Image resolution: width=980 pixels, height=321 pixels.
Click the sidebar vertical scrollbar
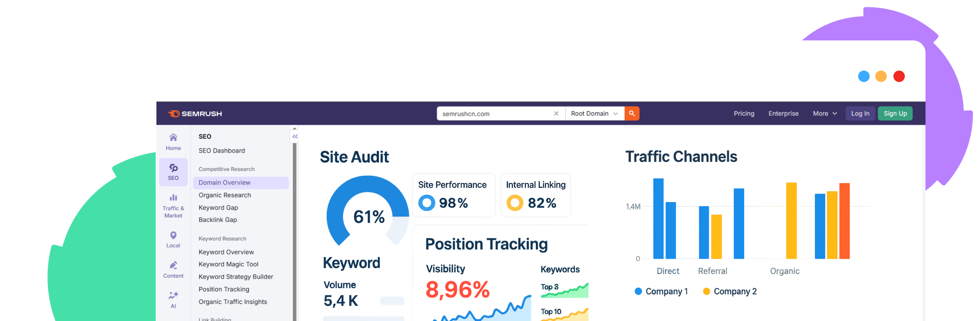click(295, 232)
